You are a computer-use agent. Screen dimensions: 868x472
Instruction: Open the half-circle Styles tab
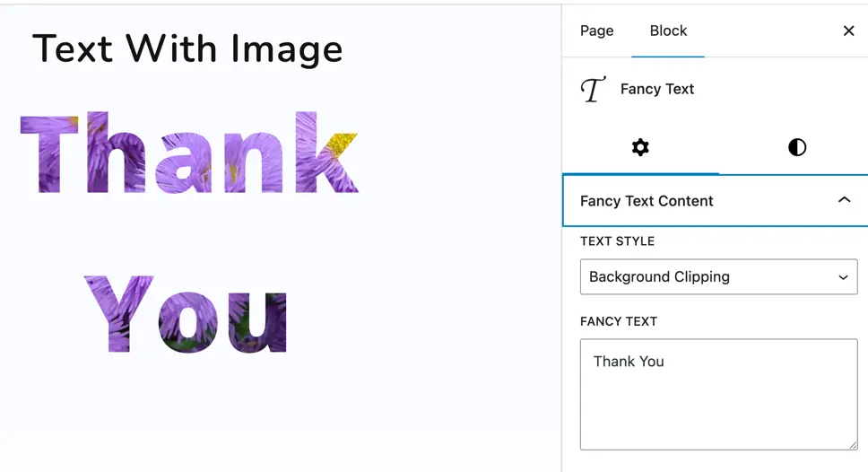797,147
